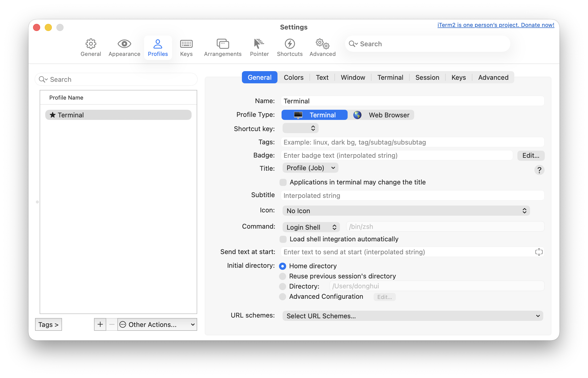Viewport: 588px width, 378px height.
Task: Click the Name text field
Action: pos(413,101)
